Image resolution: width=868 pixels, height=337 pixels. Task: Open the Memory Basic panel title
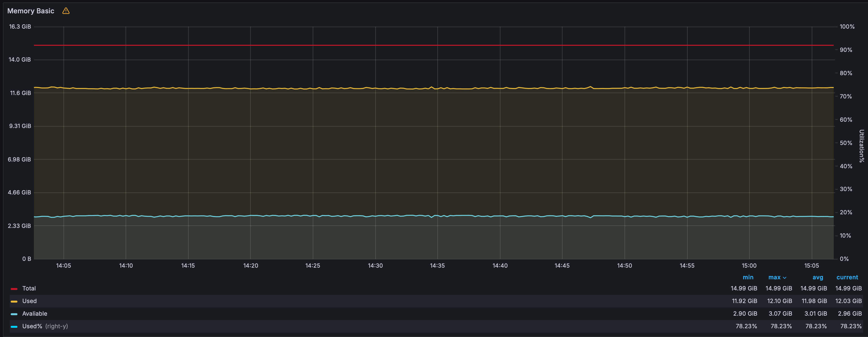(31, 11)
